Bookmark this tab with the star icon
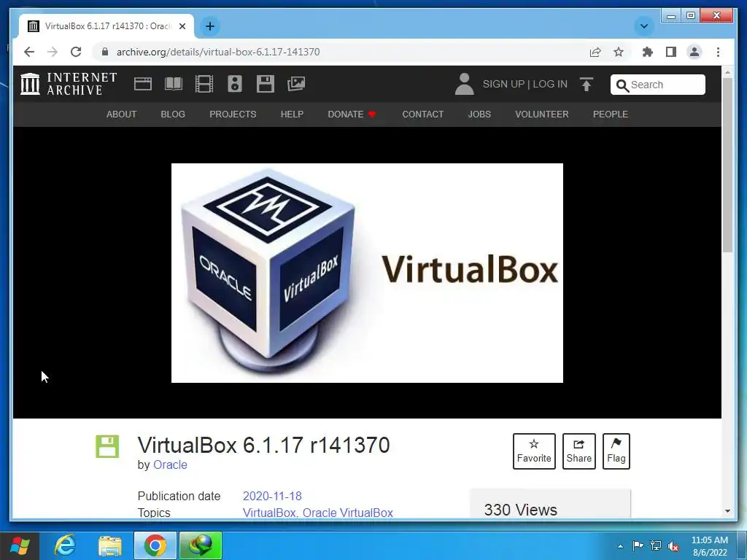 pos(619,52)
